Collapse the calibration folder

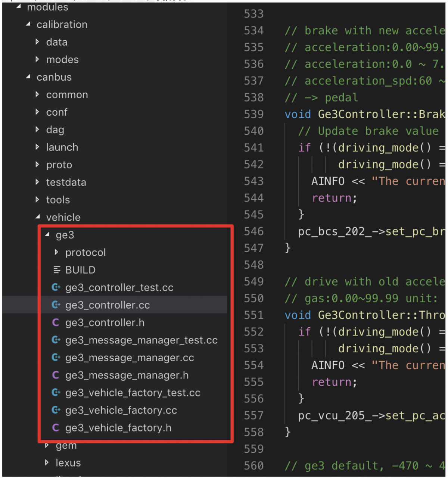(x=28, y=24)
